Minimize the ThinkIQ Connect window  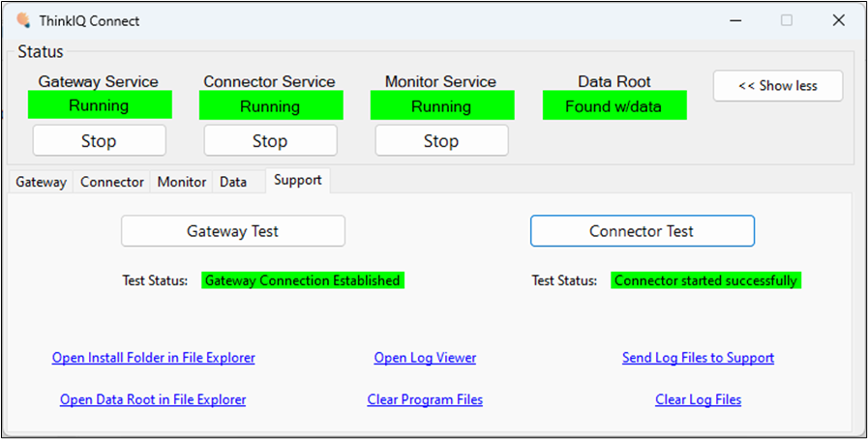735,20
